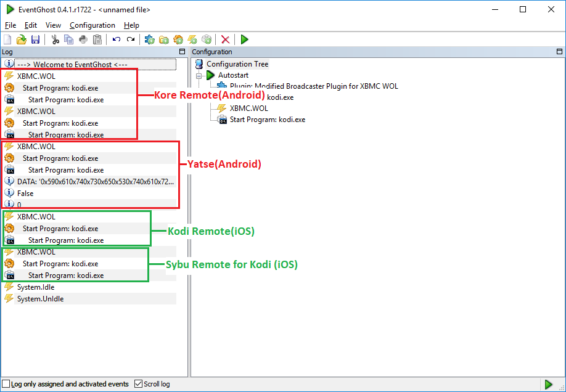The height and width of the screenshot is (392, 566).
Task: Open the Help menu
Action: pyautogui.click(x=131, y=25)
